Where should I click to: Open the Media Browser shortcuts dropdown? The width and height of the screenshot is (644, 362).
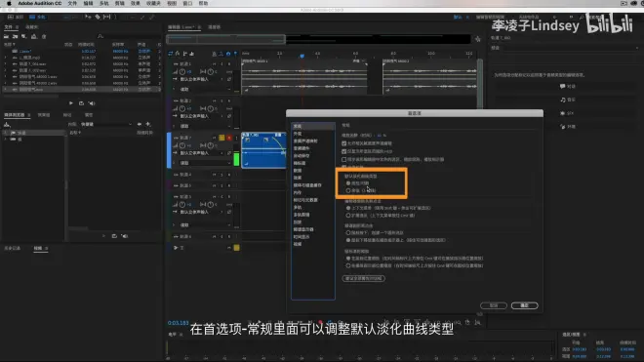(x=106, y=124)
